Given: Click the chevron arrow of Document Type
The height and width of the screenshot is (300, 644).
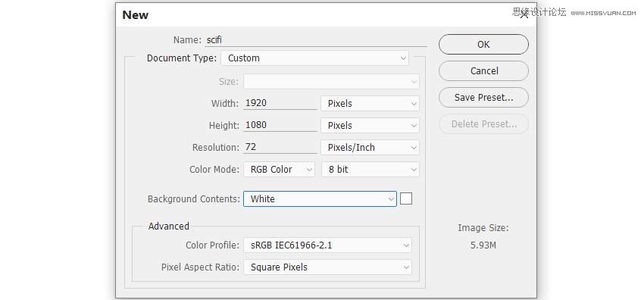Looking at the screenshot, I should (x=403, y=58).
